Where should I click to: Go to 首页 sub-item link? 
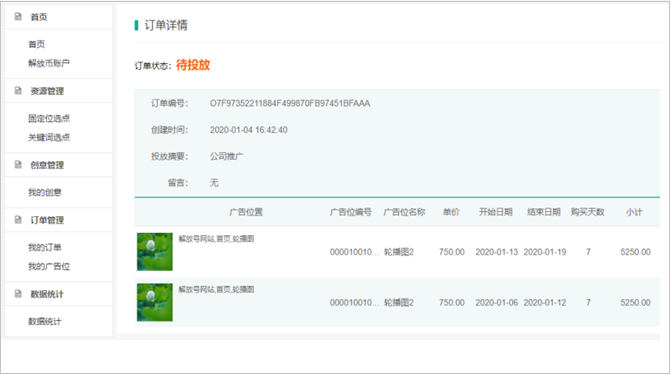click(36, 44)
